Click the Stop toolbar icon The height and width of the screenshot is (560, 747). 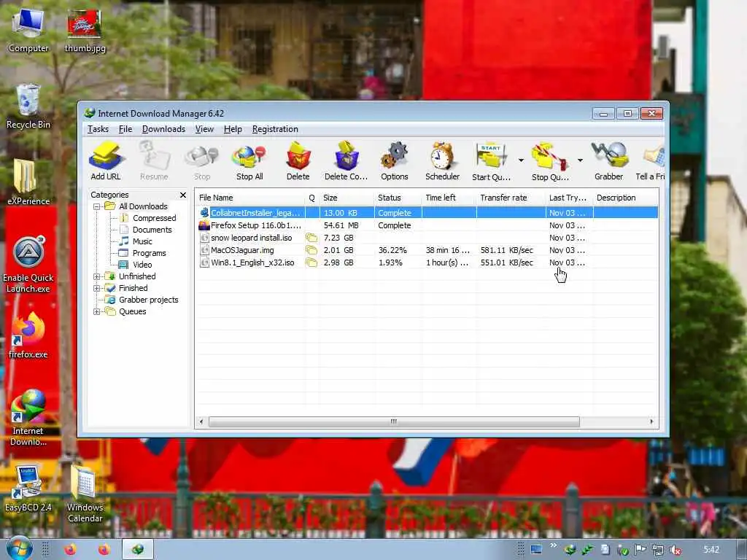tap(202, 160)
